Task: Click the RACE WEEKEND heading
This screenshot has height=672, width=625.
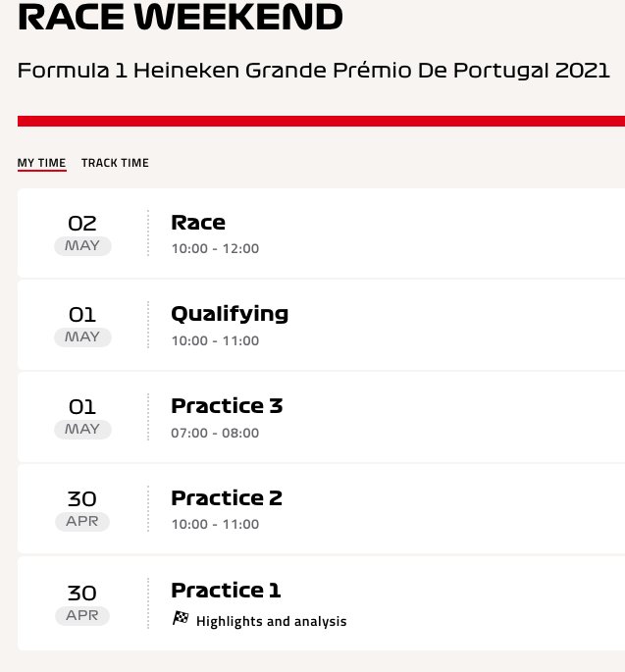Action: click(181, 17)
